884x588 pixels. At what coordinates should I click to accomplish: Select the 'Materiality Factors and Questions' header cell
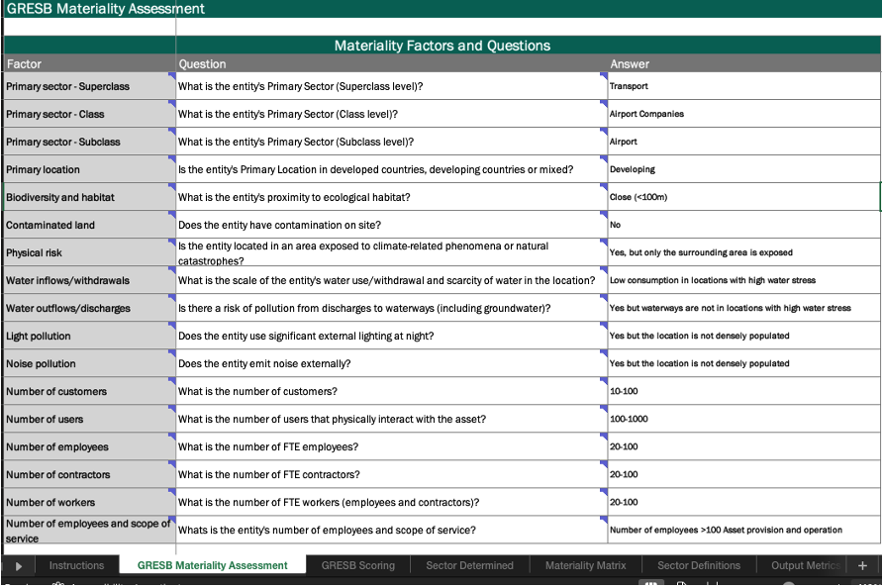tap(442, 46)
